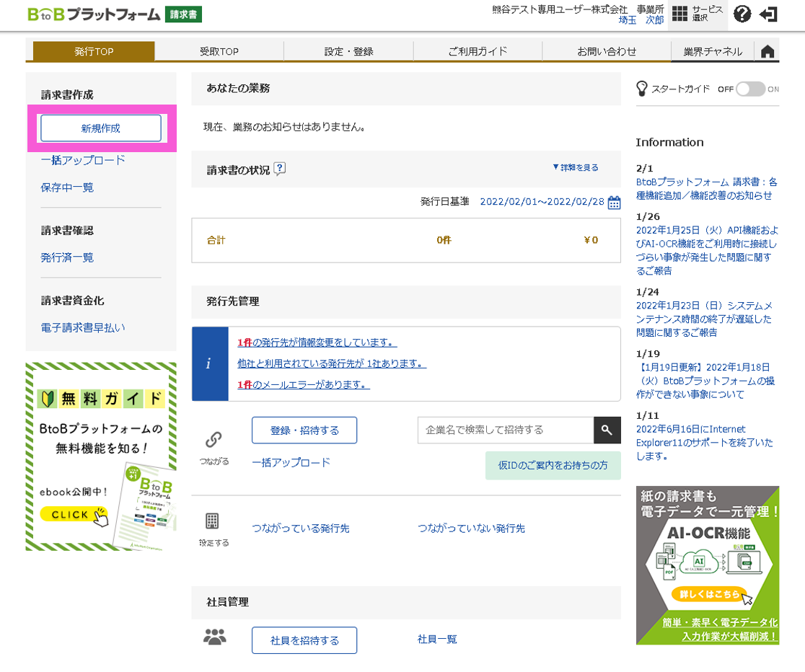Click the magnifier search button for companies
The image size is (805, 672).
[607, 430]
